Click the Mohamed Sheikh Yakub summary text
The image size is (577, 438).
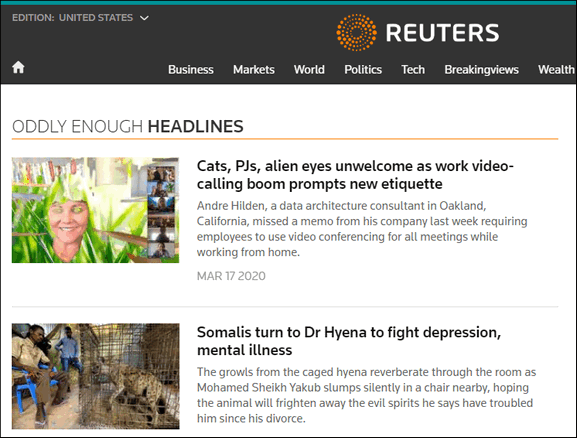tap(366, 395)
